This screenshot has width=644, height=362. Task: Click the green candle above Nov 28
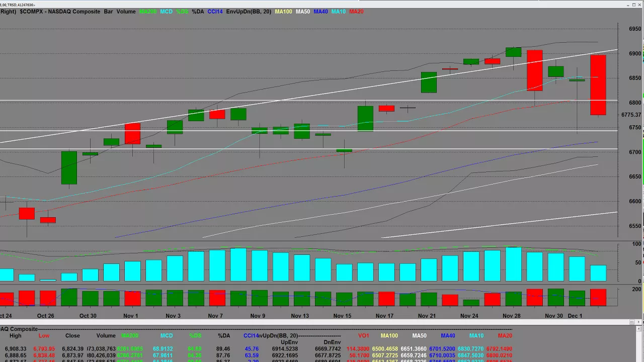click(x=513, y=52)
